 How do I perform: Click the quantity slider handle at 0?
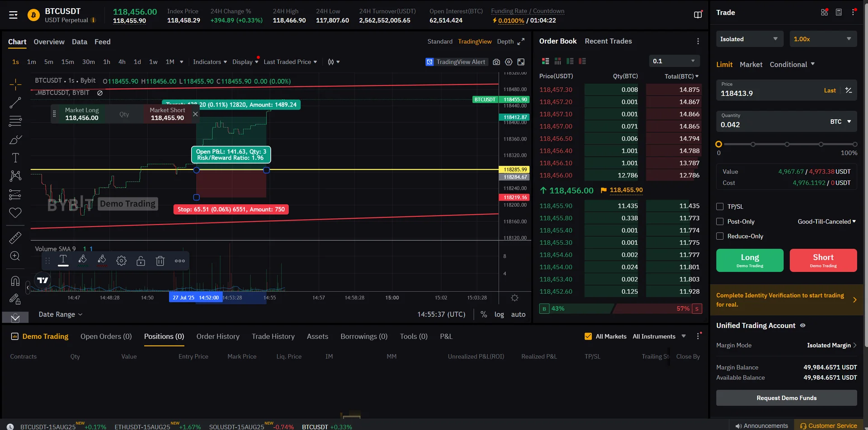(719, 145)
